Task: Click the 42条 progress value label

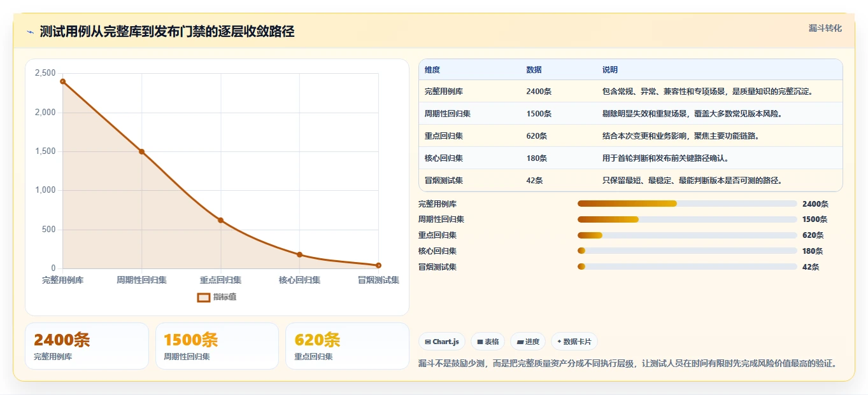Action: pos(811,267)
